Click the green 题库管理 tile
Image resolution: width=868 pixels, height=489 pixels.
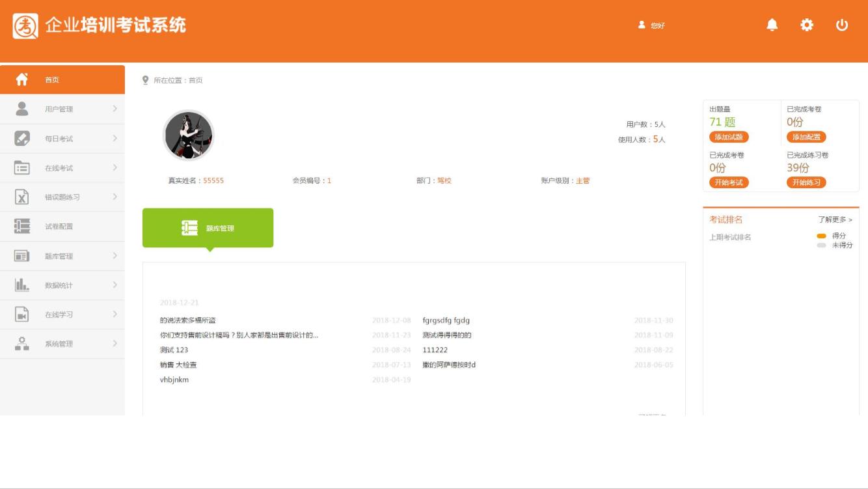point(208,228)
